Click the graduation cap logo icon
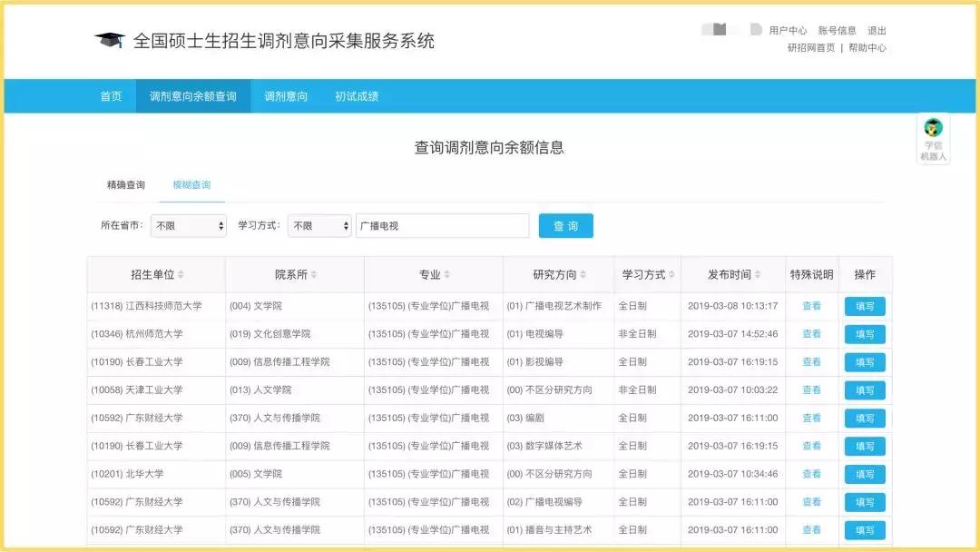This screenshot has height=552, width=980. click(x=109, y=39)
